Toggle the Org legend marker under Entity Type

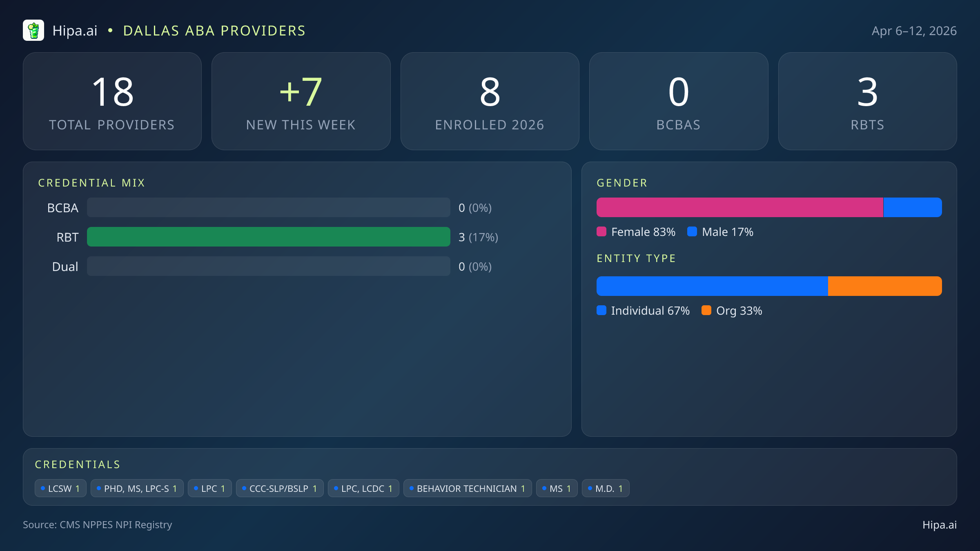pyautogui.click(x=706, y=311)
